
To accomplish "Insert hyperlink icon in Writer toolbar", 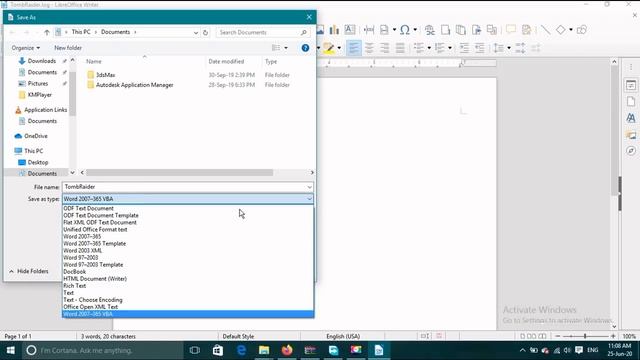I will click(x=429, y=29).
